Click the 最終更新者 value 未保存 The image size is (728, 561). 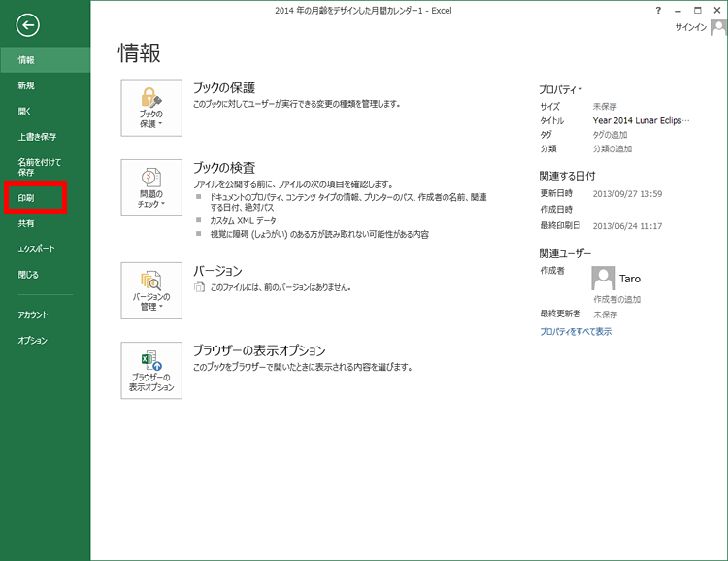[606, 314]
